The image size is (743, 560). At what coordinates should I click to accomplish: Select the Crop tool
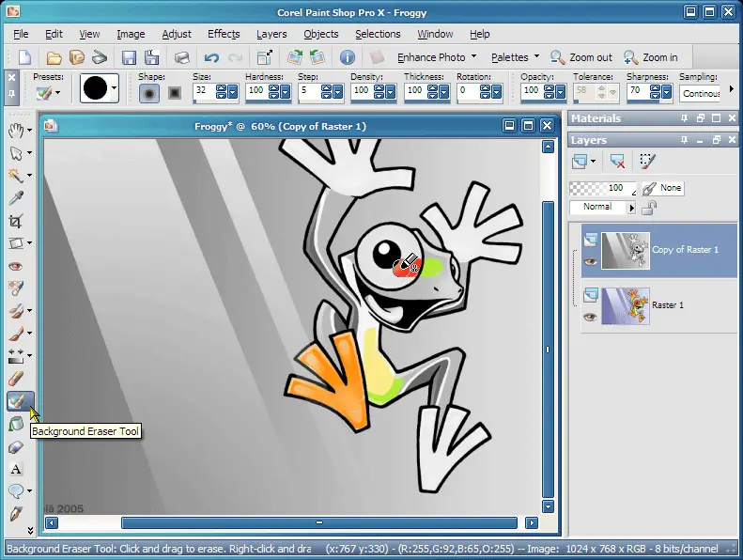pos(16,221)
